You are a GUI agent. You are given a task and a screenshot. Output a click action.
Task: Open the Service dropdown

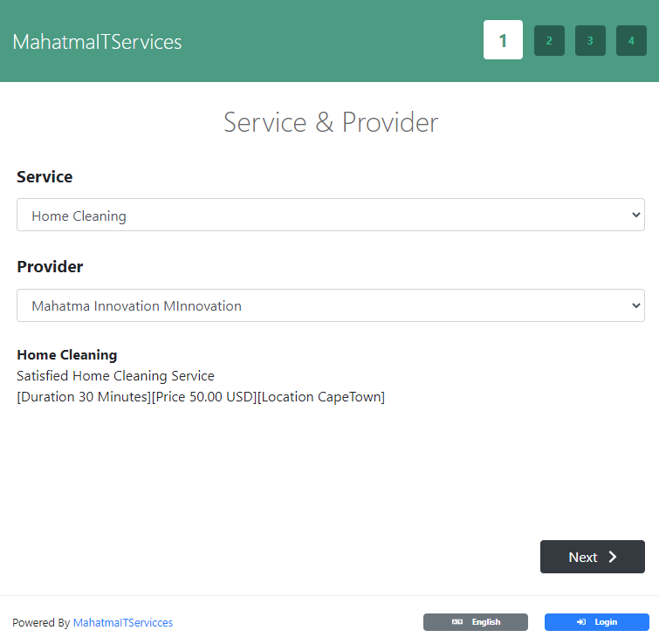330,215
